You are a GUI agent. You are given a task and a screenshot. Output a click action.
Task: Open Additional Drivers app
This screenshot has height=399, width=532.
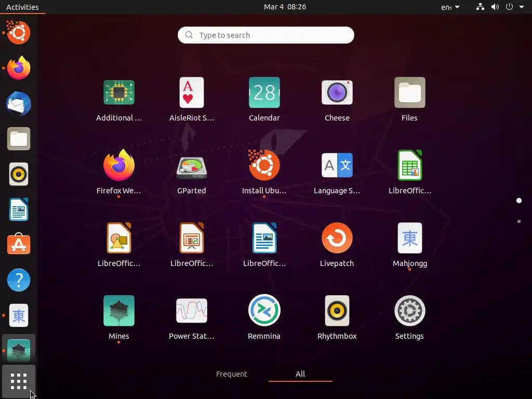tap(119, 92)
